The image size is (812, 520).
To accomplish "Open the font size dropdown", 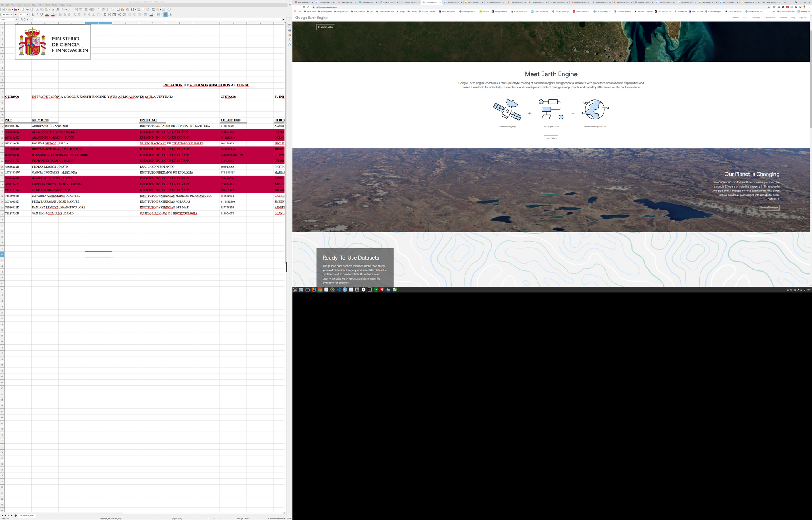I will pyautogui.click(x=27, y=15).
